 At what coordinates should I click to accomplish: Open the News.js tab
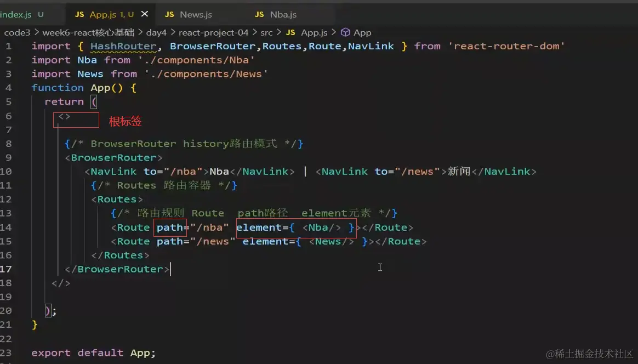pos(196,15)
